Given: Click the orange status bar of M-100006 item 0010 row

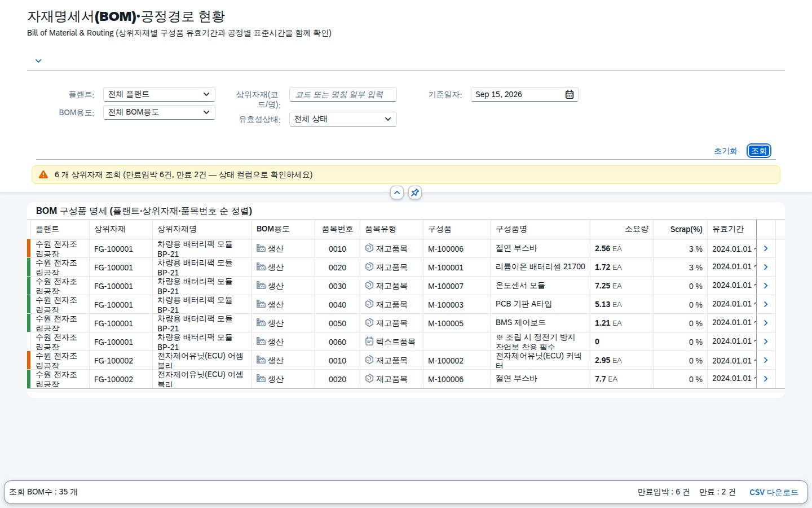Looking at the screenshot, I should point(29,248).
